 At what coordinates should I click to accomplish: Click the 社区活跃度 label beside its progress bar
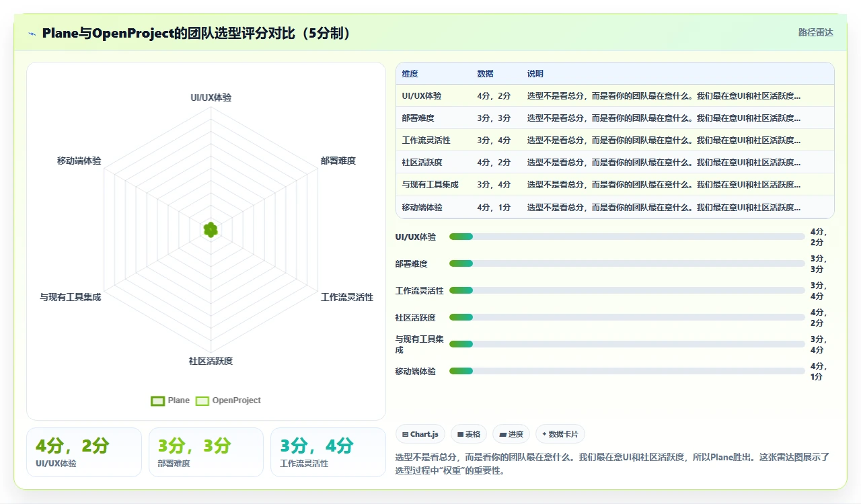click(x=416, y=317)
